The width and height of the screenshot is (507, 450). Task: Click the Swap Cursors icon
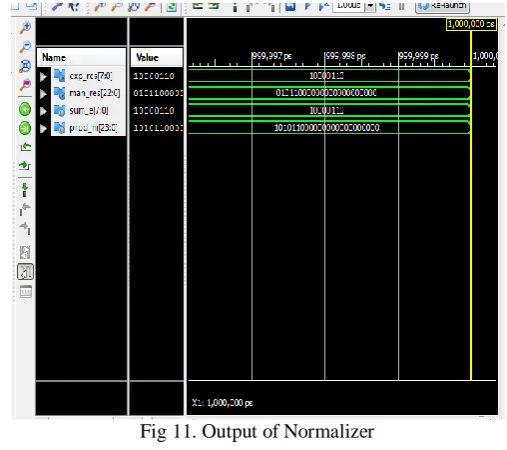[25, 252]
